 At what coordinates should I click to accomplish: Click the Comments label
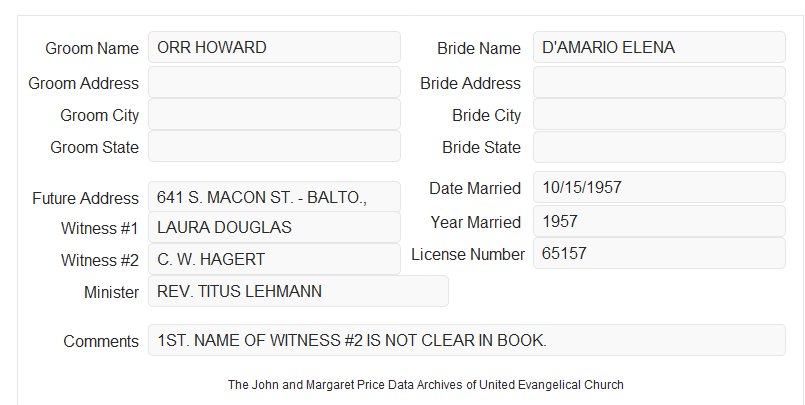[101, 341]
